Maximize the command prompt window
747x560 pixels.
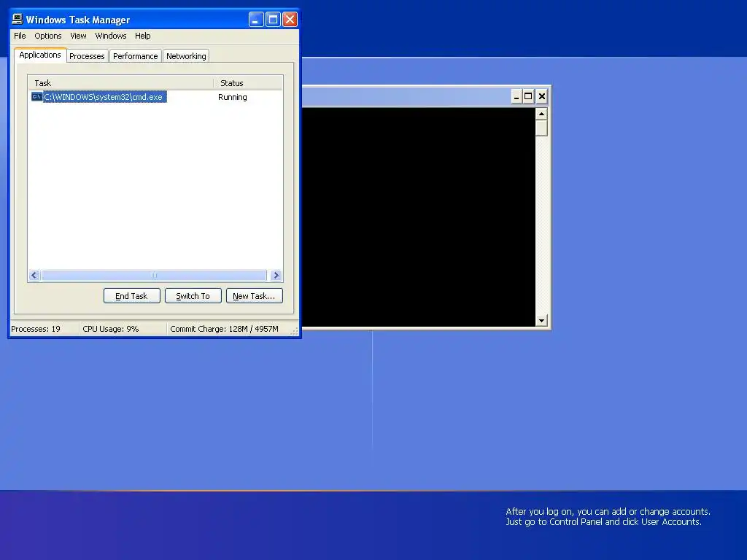(x=528, y=97)
